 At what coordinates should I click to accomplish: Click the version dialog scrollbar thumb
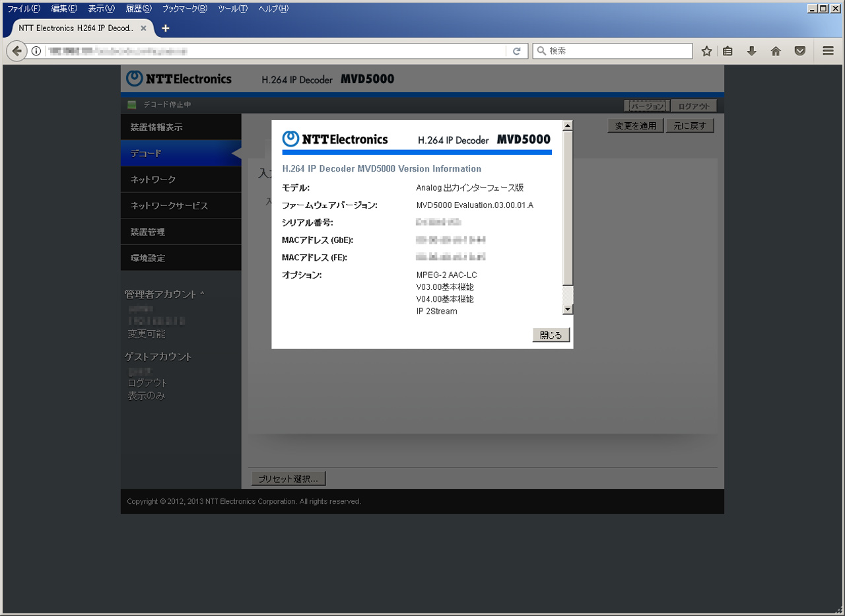(568, 208)
